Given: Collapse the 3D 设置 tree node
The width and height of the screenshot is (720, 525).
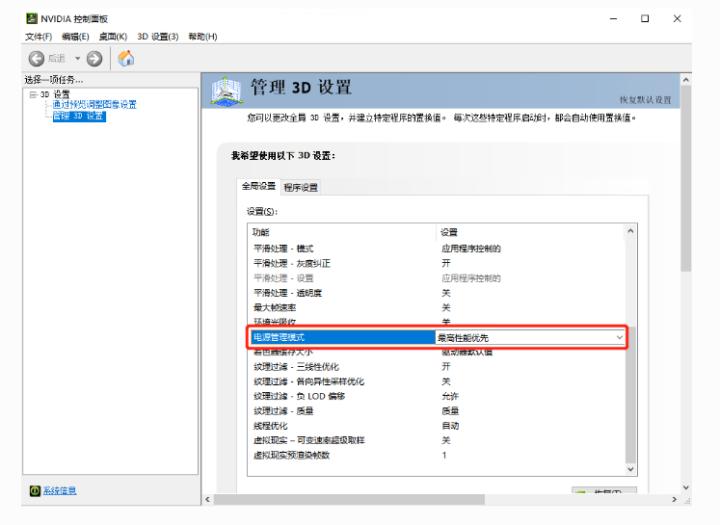Looking at the screenshot, I should (33, 95).
